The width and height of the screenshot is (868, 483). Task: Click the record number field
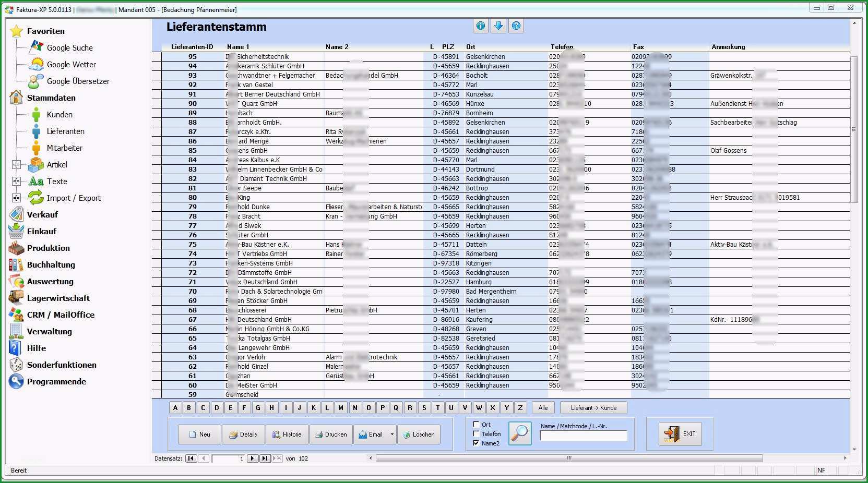[x=229, y=458]
